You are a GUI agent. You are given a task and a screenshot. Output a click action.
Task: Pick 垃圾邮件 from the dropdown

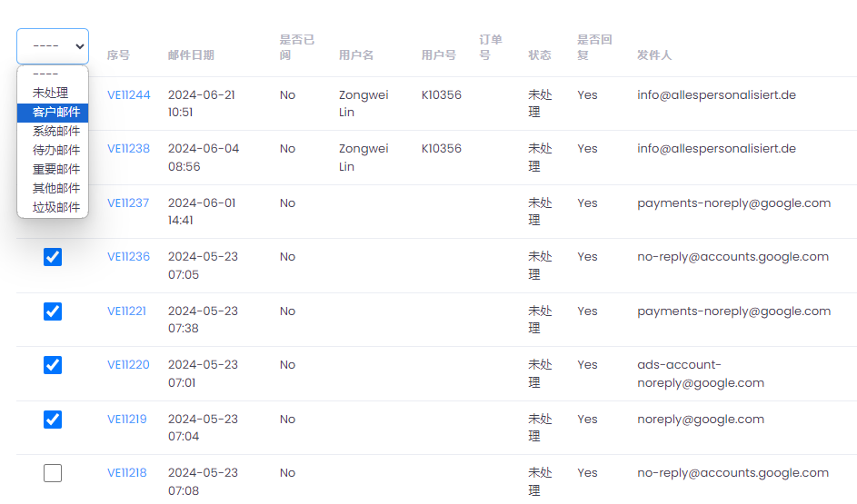pyautogui.click(x=53, y=207)
